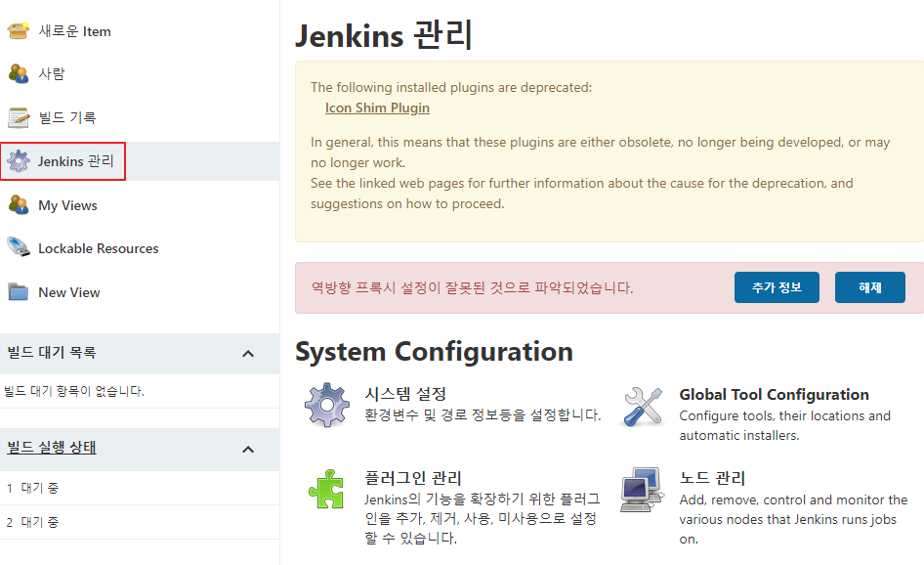The image size is (924, 565).
Task: Click the Configure tools description text
Action: pyautogui.click(x=785, y=425)
